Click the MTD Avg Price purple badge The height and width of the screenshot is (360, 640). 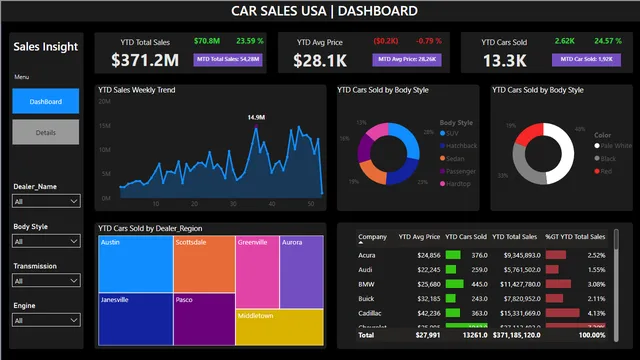(x=407, y=60)
